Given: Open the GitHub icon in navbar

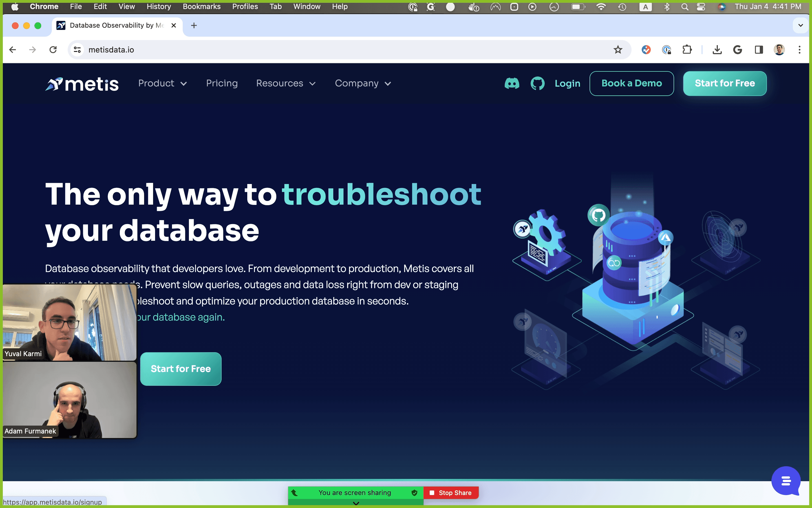Looking at the screenshot, I should pyautogui.click(x=537, y=83).
